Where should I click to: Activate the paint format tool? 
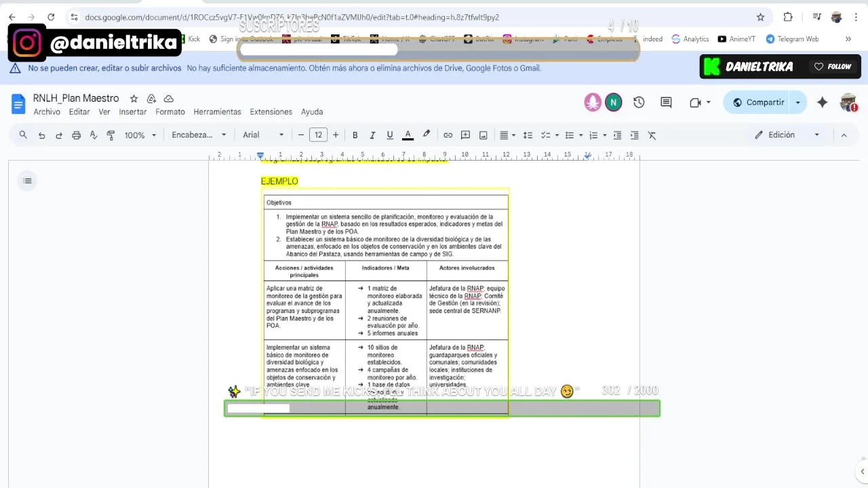[x=111, y=135]
